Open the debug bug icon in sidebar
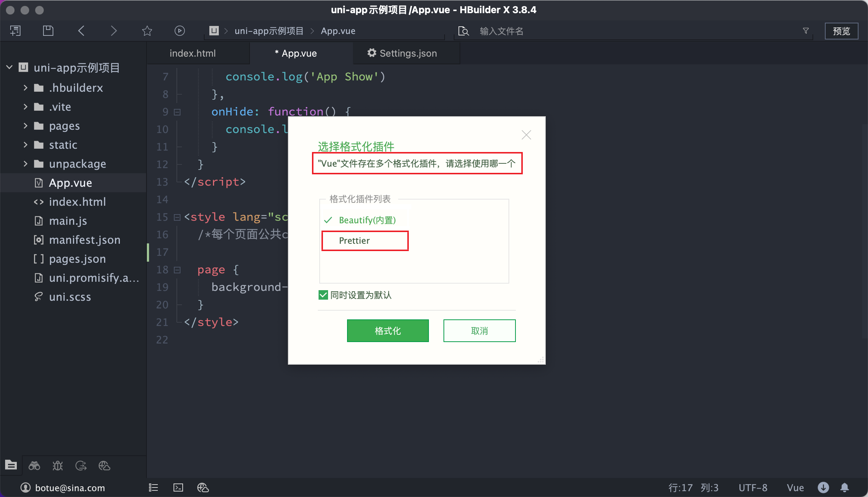This screenshot has height=497, width=868. pyautogui.click(x=58, y=466)
